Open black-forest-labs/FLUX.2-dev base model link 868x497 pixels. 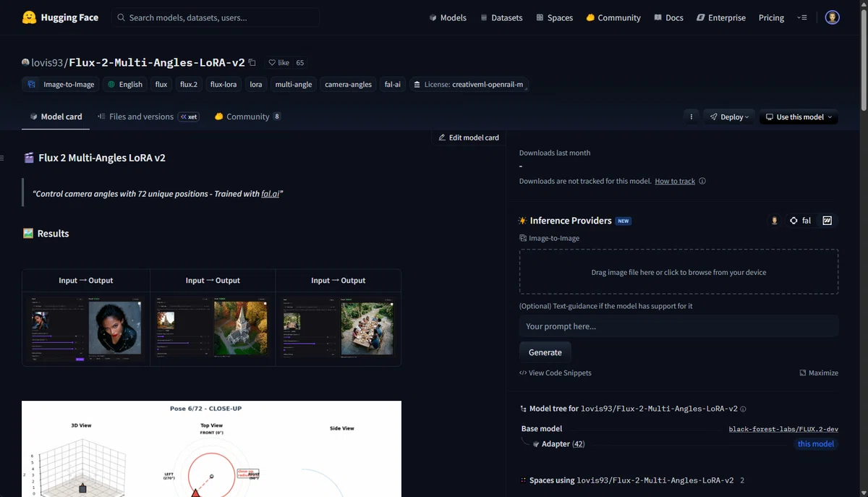tap(783, 429)
